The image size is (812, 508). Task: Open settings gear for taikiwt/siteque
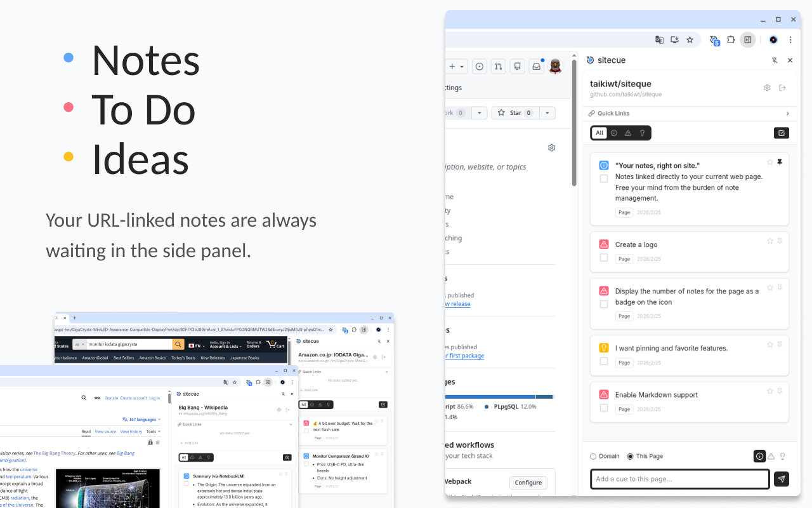tap(767, 88)
